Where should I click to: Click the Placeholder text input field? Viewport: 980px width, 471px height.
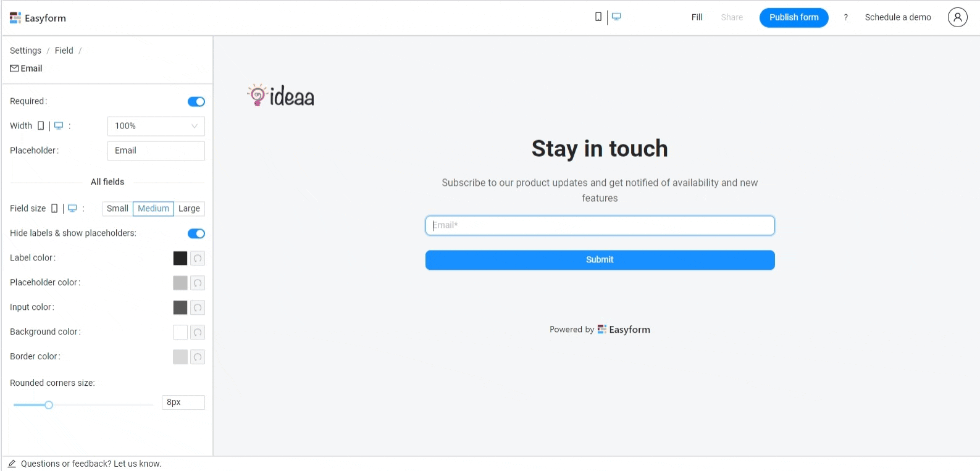point(156,151)
